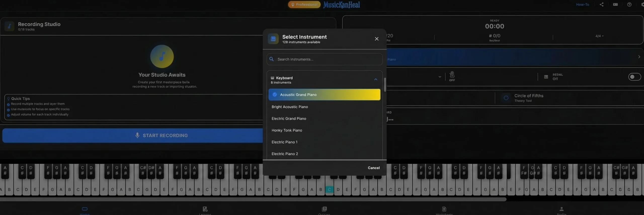Click the microphone icon on Start Recording
Screen dimensions: 644x215
137,135
